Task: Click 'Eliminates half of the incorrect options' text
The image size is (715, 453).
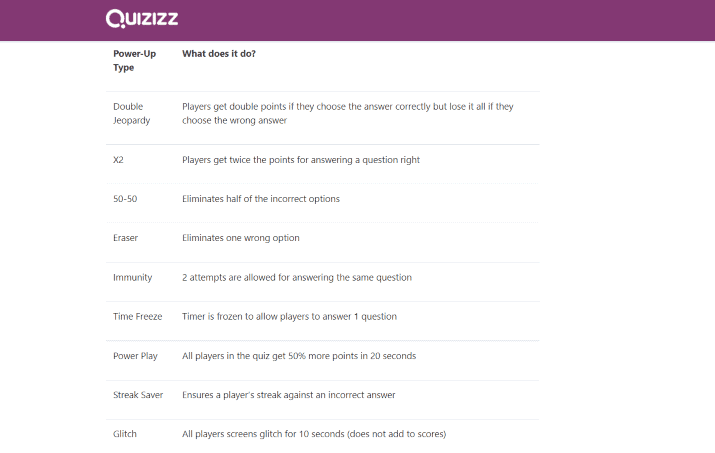Action: coord(261,199)
